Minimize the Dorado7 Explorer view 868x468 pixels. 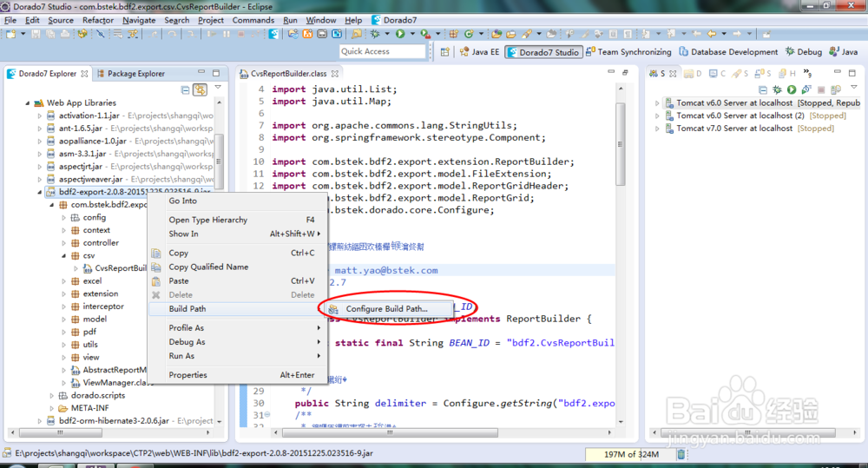201,73
